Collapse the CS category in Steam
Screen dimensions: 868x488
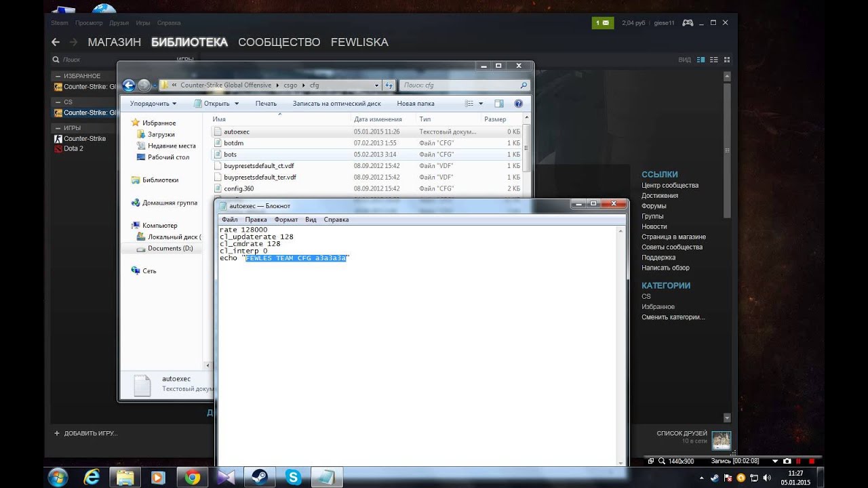[58, 102]
